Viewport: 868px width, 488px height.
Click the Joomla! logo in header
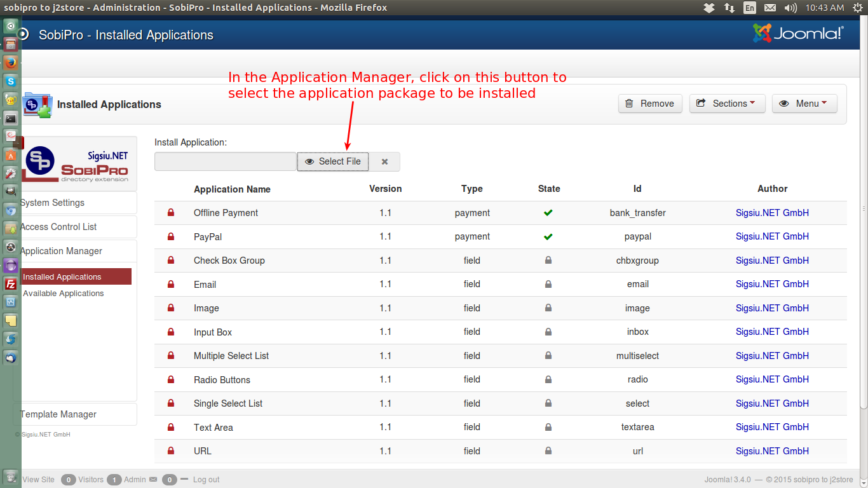point(798,34)
